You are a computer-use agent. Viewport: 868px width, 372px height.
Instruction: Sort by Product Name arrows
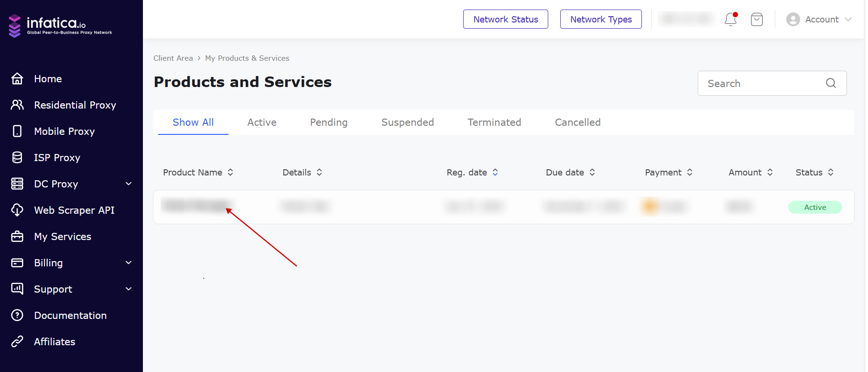[230, 172]
